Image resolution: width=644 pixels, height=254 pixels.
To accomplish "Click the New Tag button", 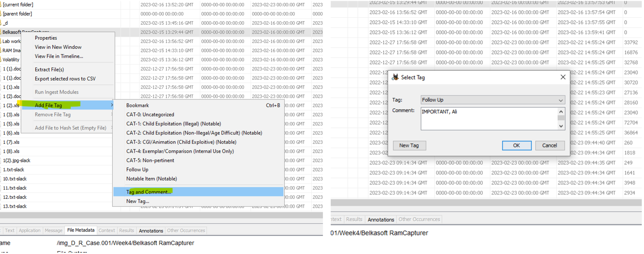I will [409, 145].
